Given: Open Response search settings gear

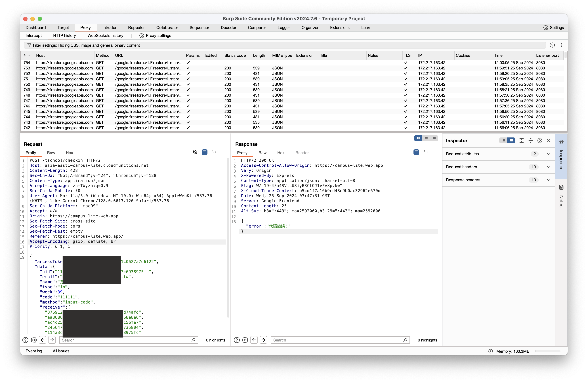Looking at the screenshot, I should (x=245, y=340).
